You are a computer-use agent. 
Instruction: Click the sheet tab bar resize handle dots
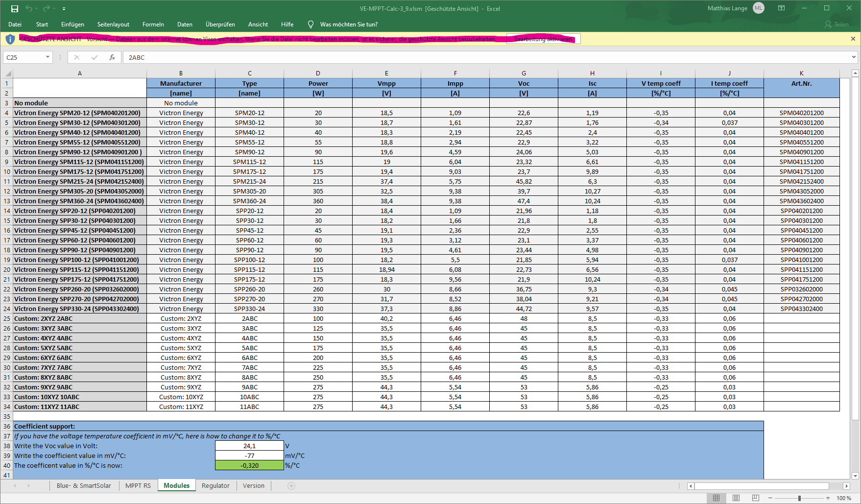[679, 486]
